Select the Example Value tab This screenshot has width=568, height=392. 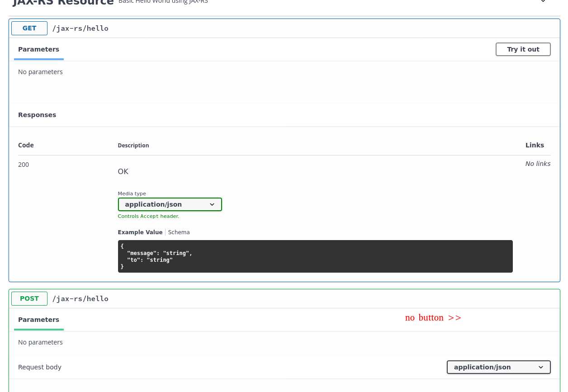140,232
